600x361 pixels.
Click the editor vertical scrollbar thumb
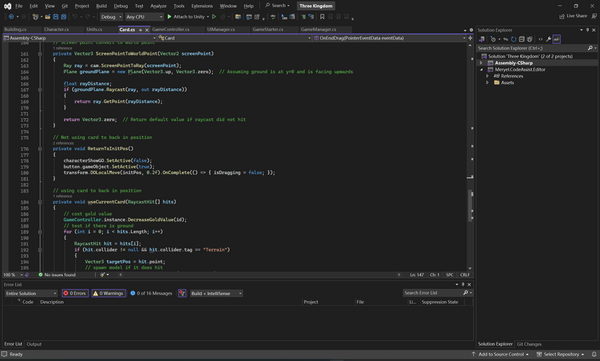click(471, 206)
